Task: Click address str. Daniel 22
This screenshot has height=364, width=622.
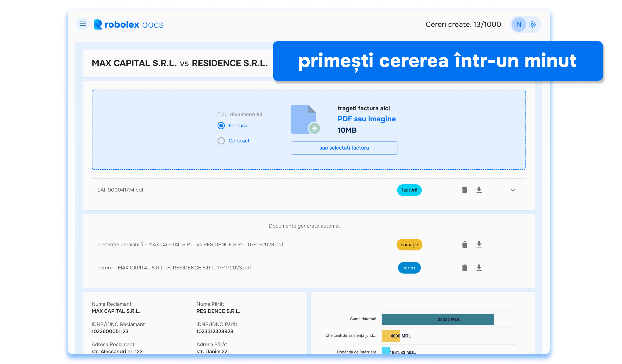Action: [x=212, y=351]
